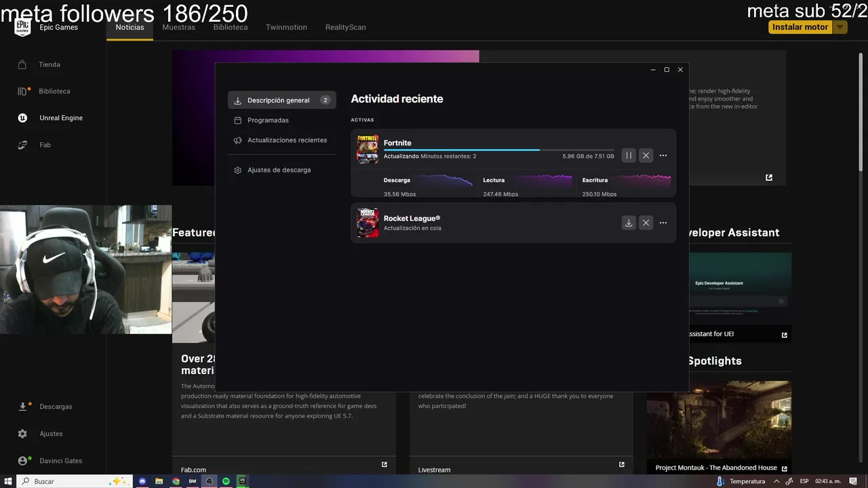Switch to the RealityScan tab
This screenshot has width=868, height=488.
coord(345,27)
